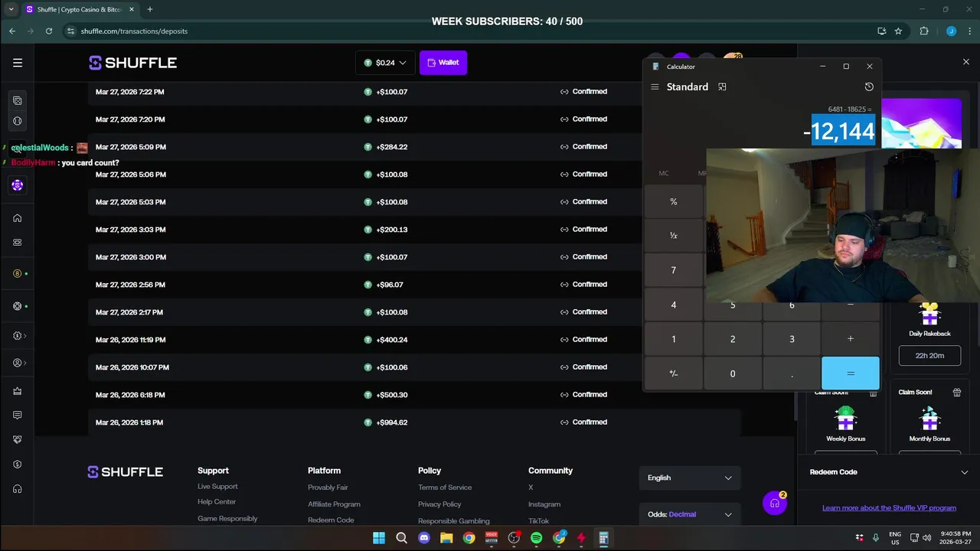Open the Help Center footer link
This screenshot has height=551, width=980.
(217, 502)
